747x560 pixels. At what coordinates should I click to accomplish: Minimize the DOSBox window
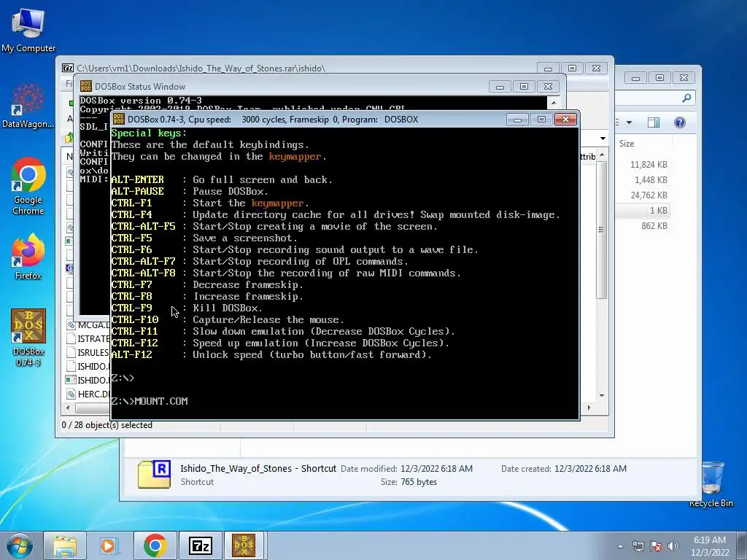(517, 119)
